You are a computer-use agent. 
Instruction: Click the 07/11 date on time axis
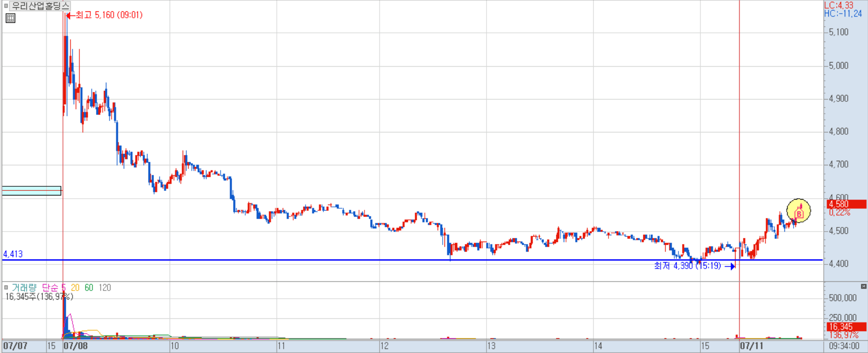pos(752,346)
